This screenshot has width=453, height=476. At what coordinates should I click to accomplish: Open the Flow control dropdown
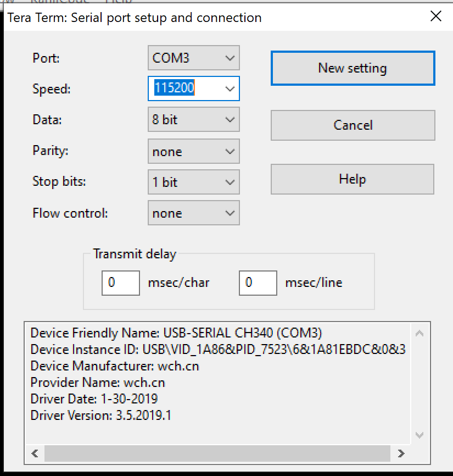pos(193,213)
